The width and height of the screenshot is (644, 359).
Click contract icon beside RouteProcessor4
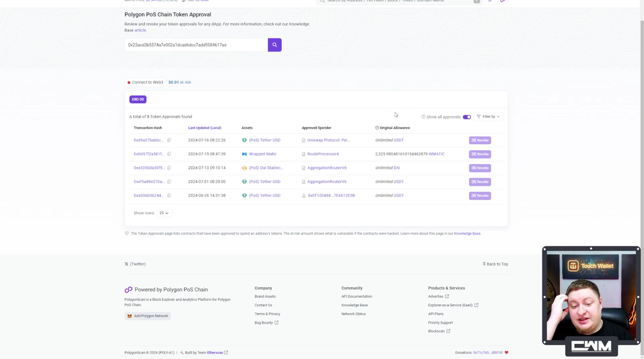[x=304, y=154]
